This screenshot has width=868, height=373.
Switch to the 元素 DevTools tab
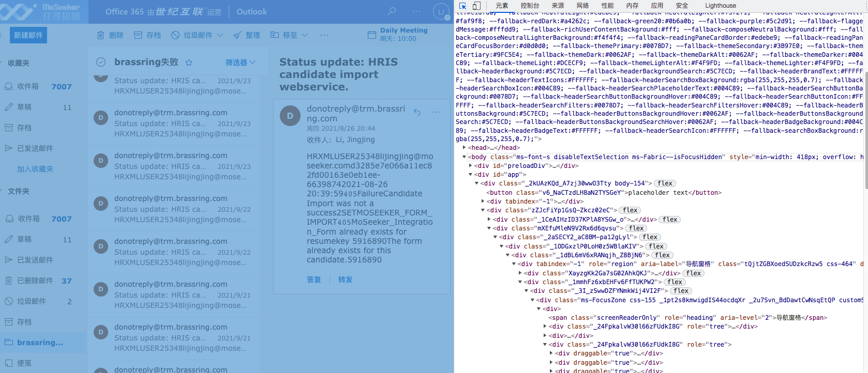pyautogui.click(x=502, y=6)
